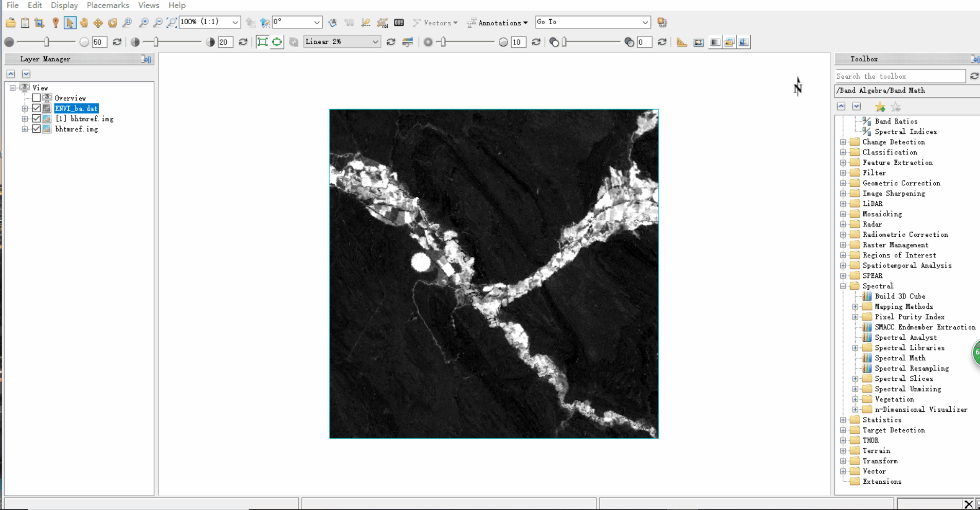Activate the Fly four-arrow tool
The height and width of the screenshot is (510, 980).
pyautogui.click(x=98, y=23)
